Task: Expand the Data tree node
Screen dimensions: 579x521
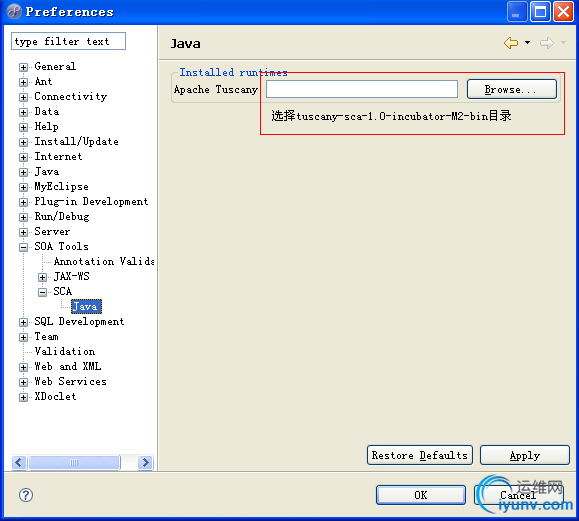Action: pyautogui.click(x=23, y=112)
